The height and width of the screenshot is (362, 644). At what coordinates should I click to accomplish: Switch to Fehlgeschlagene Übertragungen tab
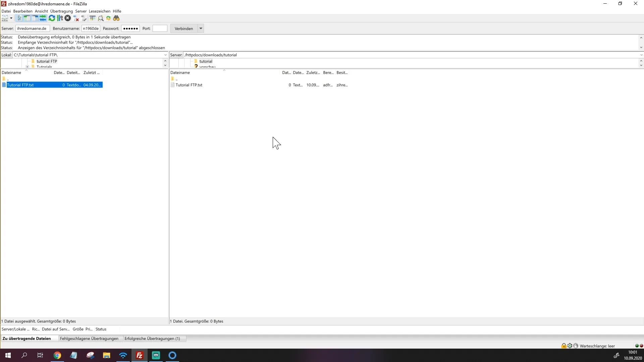89,339
